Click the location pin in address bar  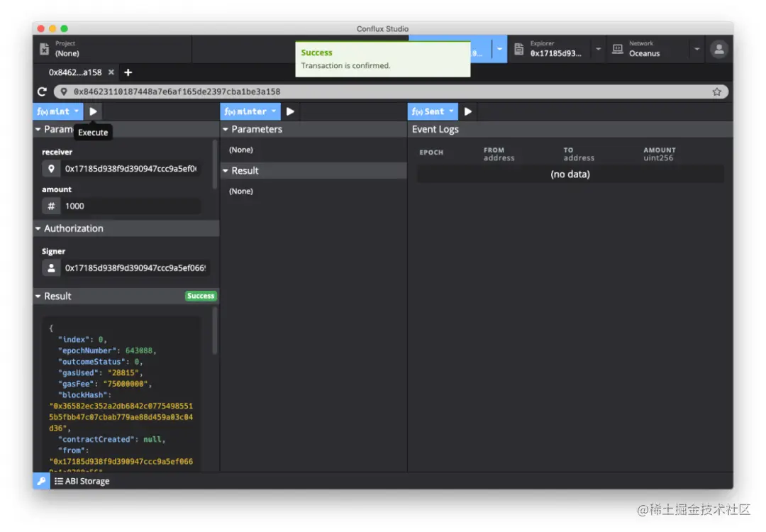pyautogui.click(x=64, y=92)
